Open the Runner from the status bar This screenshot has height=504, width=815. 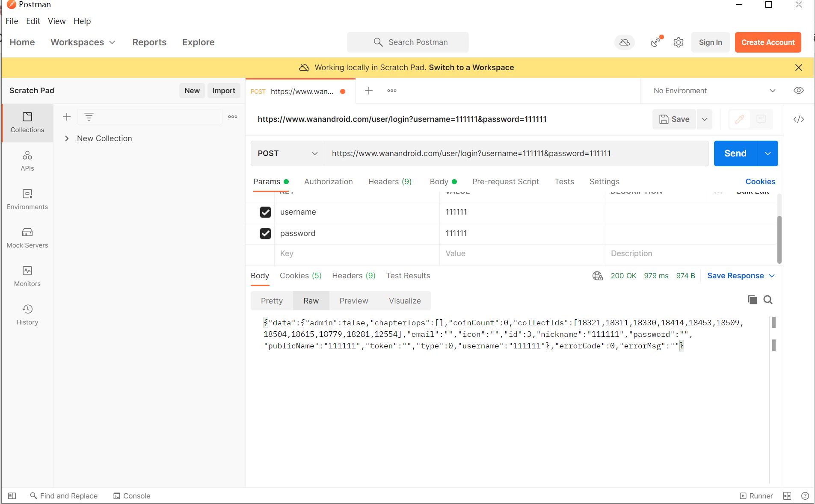point(756,496)
